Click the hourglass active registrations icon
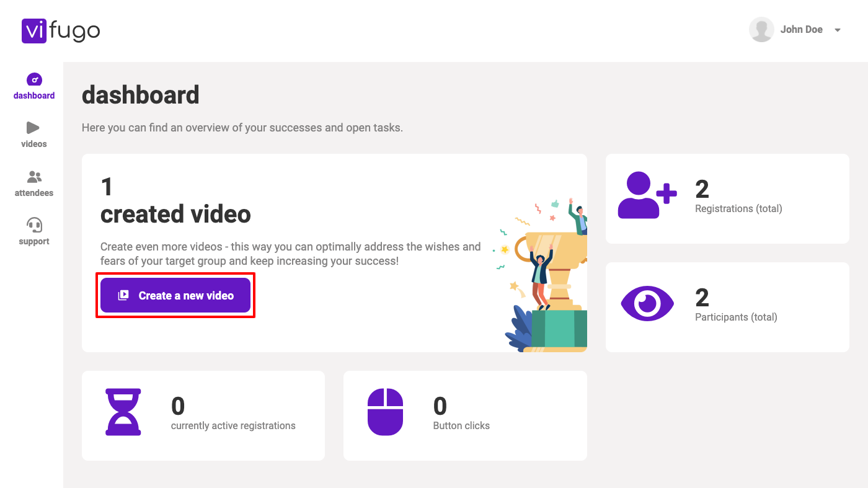Viewport: 868px width, 488px height. point(123,412)
